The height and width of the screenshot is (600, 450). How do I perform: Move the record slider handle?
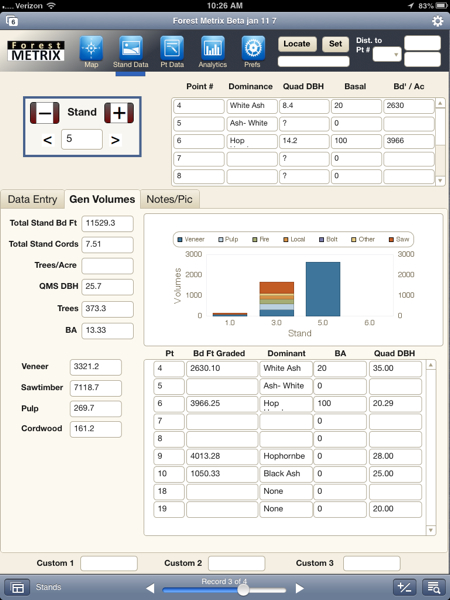(x=243, y=590)
